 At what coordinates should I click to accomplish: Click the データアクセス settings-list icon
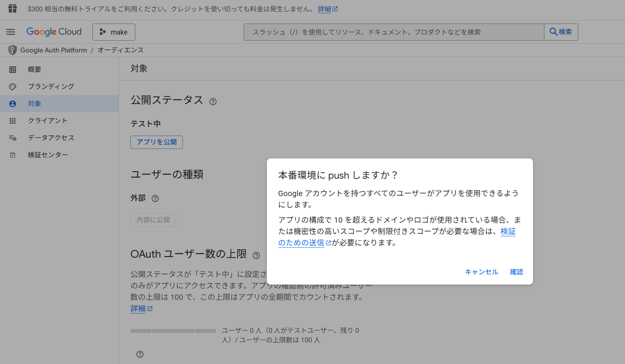(13, 138)
